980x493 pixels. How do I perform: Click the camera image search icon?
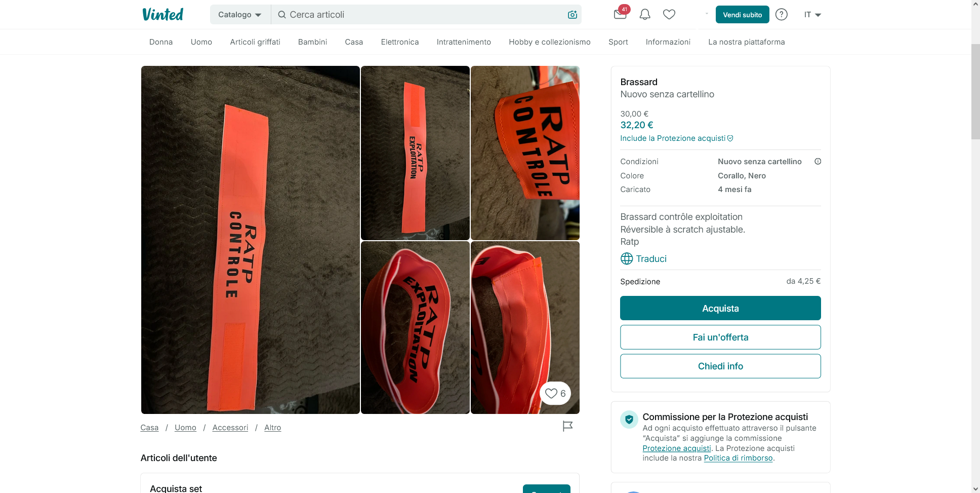pyautogui.click(x=573, y=15)
